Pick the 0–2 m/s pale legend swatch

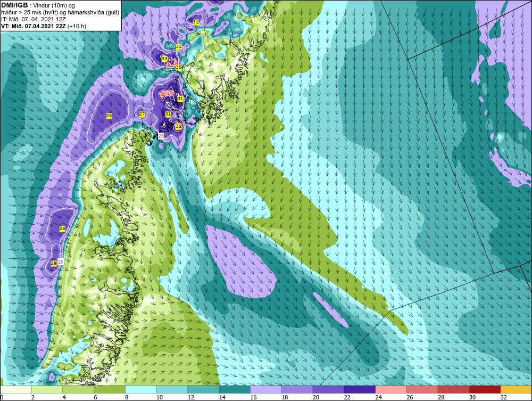(16, 389)
